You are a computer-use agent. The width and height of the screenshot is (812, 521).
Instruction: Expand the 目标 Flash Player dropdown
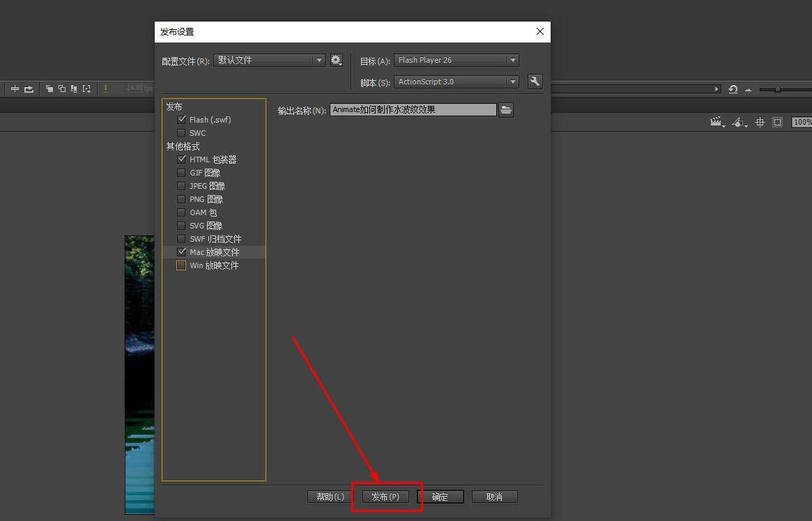click(x=456, y=61)
